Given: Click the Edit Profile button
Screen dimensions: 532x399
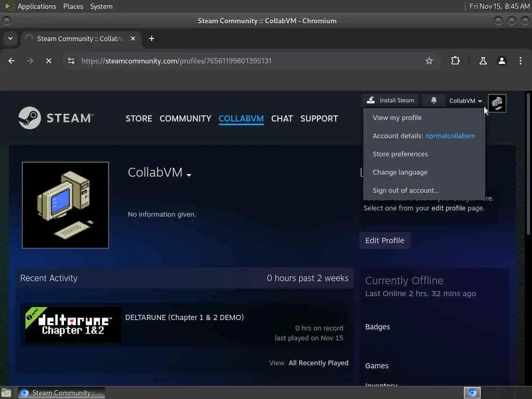Looking at the screenshot, I should tap(385, 240).
